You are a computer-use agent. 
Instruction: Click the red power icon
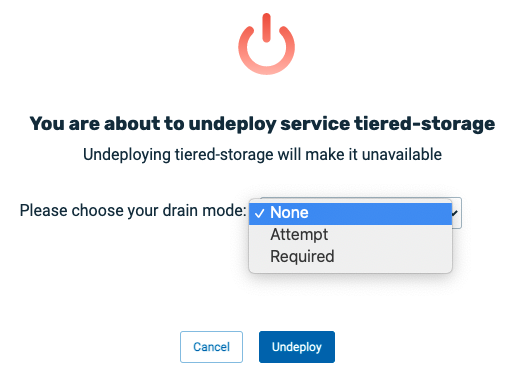tap(266, 44)
